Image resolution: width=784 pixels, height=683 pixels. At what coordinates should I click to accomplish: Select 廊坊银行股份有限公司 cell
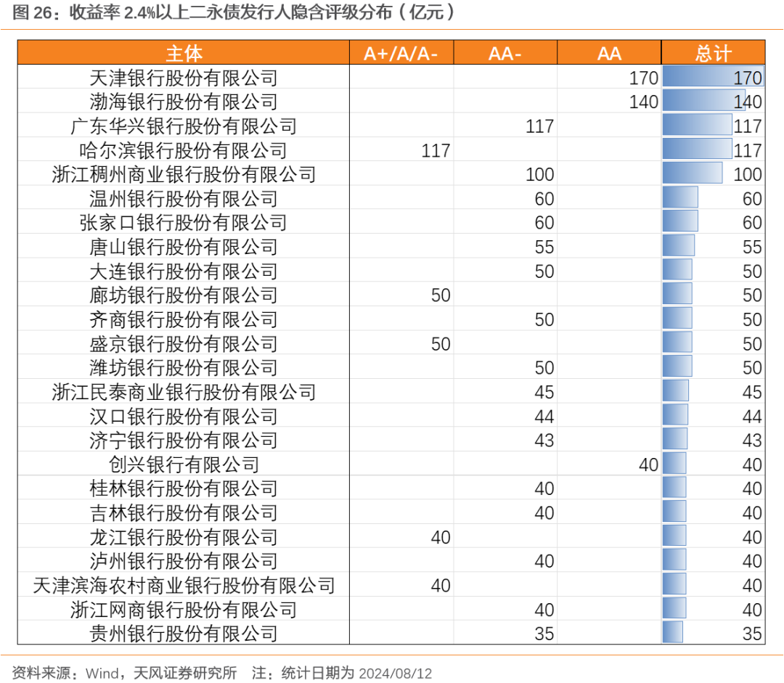(x=184, y=295)
